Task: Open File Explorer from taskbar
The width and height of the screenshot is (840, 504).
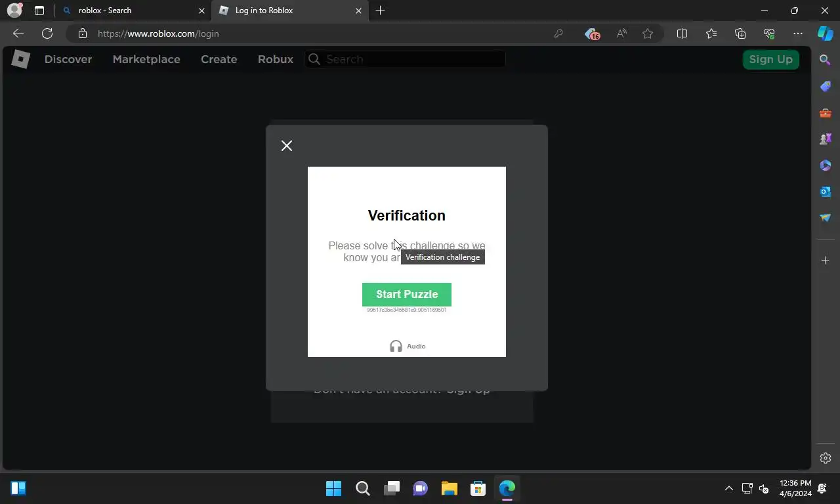Action: (x=449, y=488)
